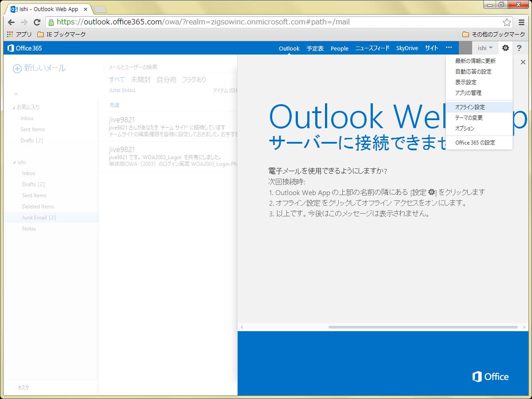Viewport: 532px width, 399px height.
Task: Filter mail list by Unread
Action: pos(141,80)
